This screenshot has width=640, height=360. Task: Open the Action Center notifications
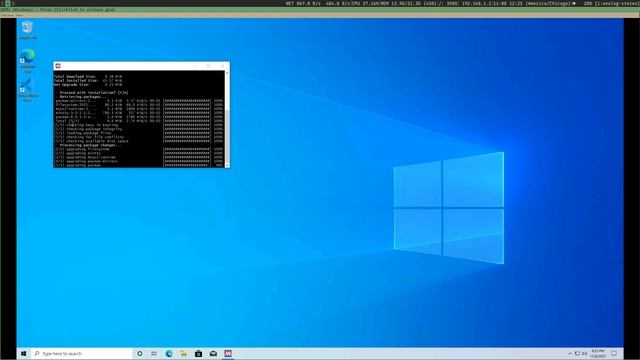(614, 353)
